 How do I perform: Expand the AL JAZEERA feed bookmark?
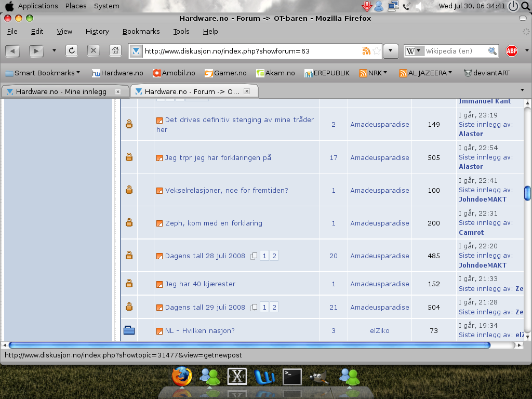point(425,73)
